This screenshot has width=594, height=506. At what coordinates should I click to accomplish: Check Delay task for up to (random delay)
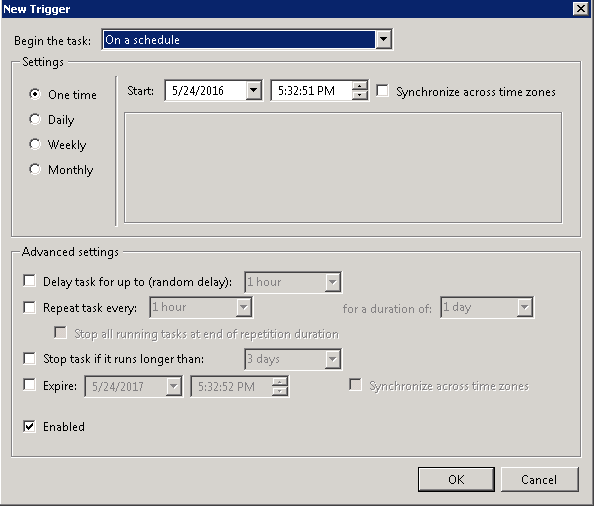click(29, 281)
